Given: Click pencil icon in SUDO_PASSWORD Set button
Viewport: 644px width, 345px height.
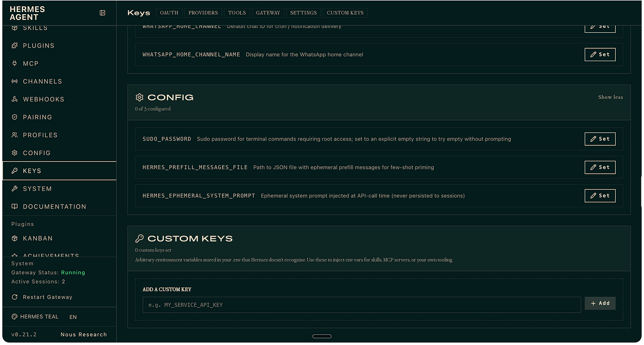Looking at the screenshot, I should [594, 139].
